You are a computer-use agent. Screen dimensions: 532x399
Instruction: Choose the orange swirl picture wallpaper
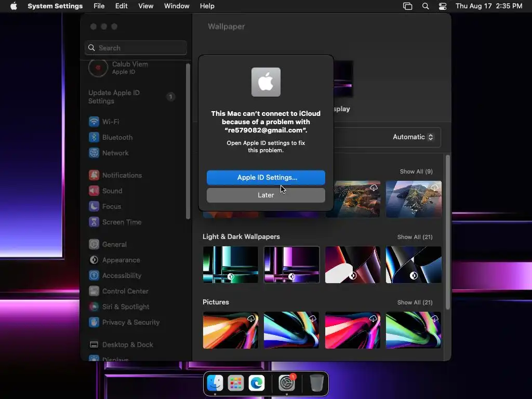point(231,330)
